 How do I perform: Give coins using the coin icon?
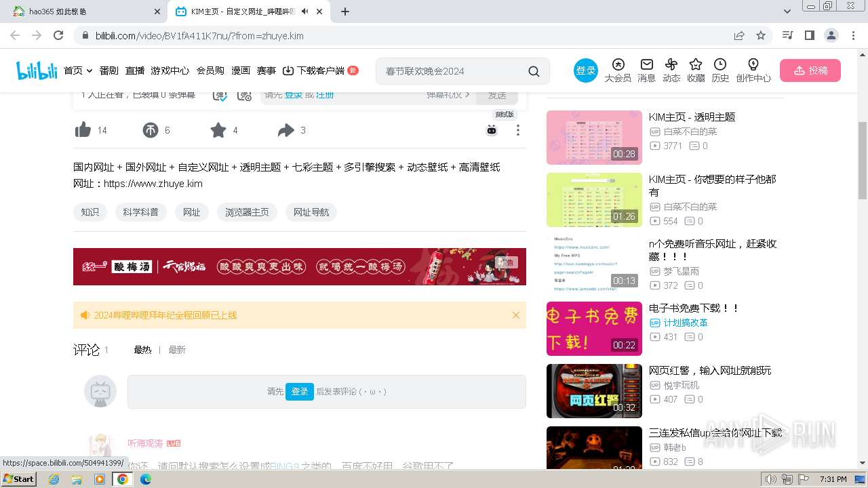point(151,130)
